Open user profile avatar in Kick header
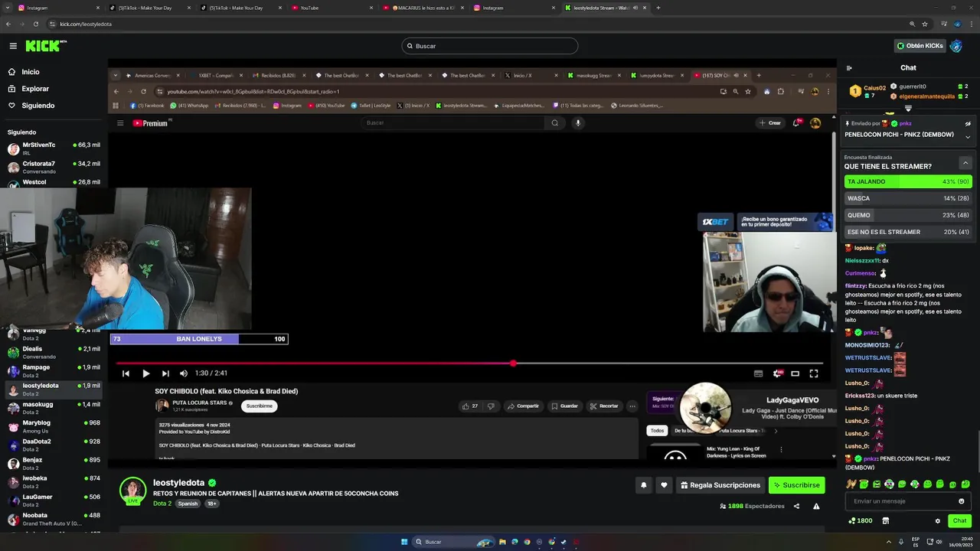The image size is (980, 551). (955, 46)
